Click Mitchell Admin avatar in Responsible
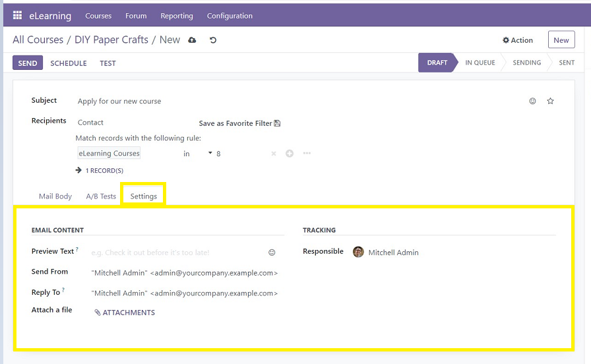Image resolution: width=591 pixels, height=364 pixels. click(x=358, y=252)
